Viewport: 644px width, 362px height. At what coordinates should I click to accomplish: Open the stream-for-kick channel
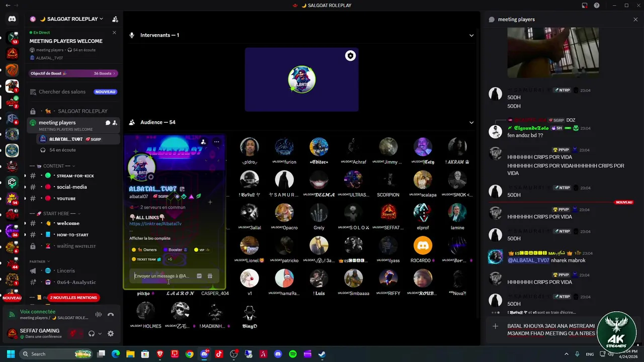(73, 176)
